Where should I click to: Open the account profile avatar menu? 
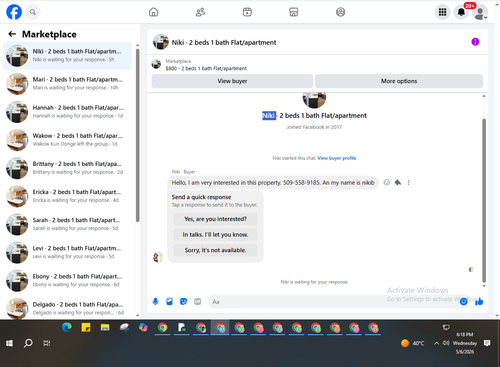click(x=480, y=12)
